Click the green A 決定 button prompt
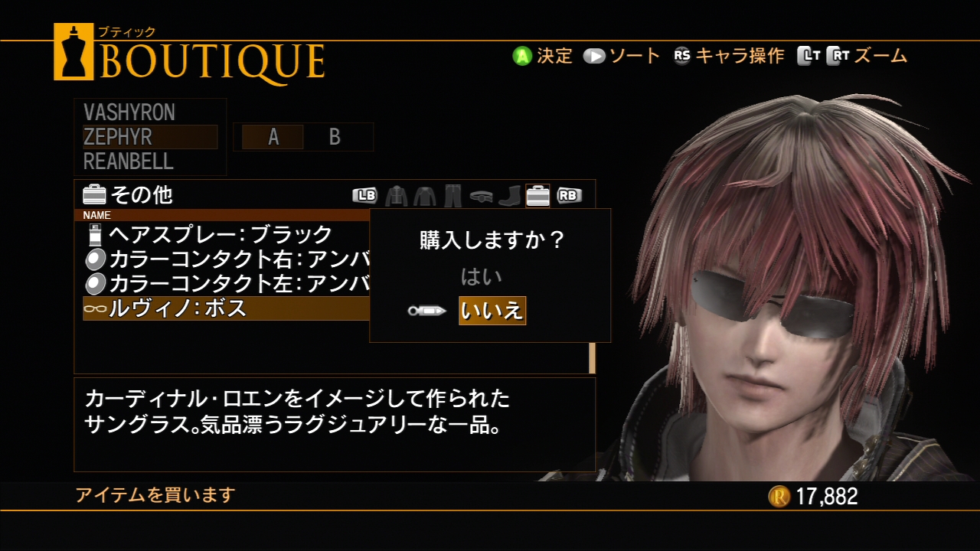Image resolution: width=980 pixels, height=551 pixels. (x=543, y=56)
